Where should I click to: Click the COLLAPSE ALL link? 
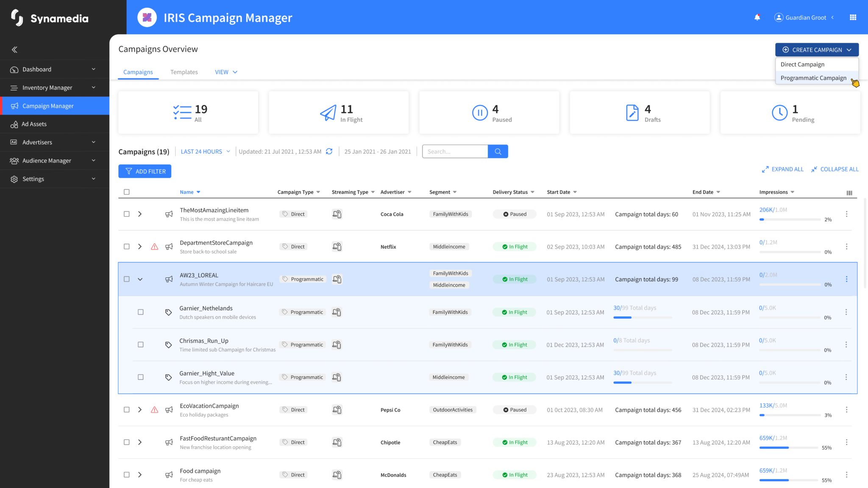(x=835, y=169)
